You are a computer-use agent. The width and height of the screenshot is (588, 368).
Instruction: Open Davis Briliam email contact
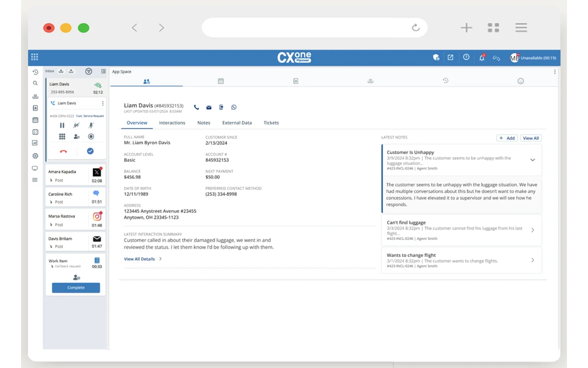(75, 242)
